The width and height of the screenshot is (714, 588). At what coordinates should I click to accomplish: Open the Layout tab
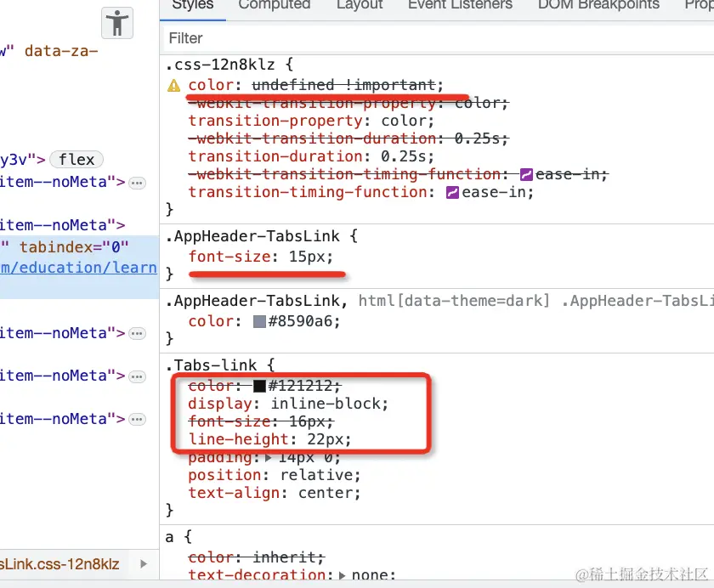click(360, 4)
